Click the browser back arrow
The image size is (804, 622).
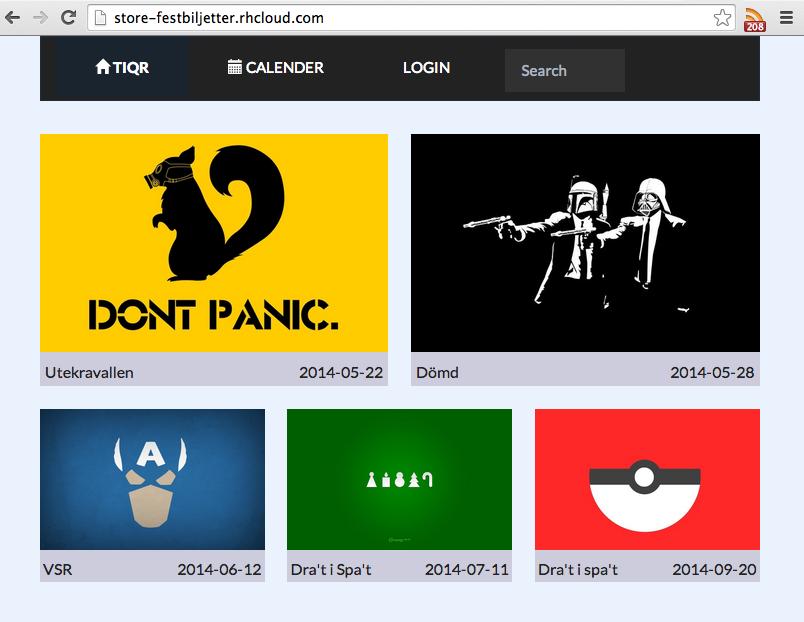pyautogui.click(x=13, y=17)
